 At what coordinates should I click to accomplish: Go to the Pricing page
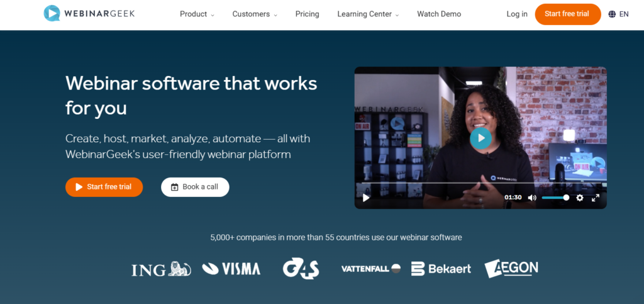pyautogui.click(x=307, y=14)
